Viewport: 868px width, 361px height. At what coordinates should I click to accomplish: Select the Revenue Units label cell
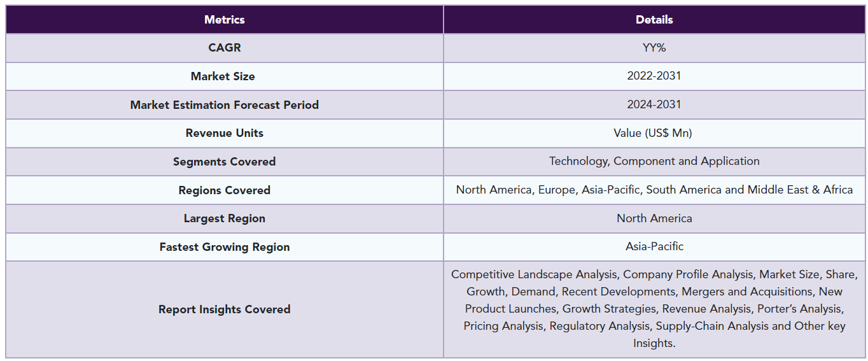pyautogui.click(x=225, y=133)
